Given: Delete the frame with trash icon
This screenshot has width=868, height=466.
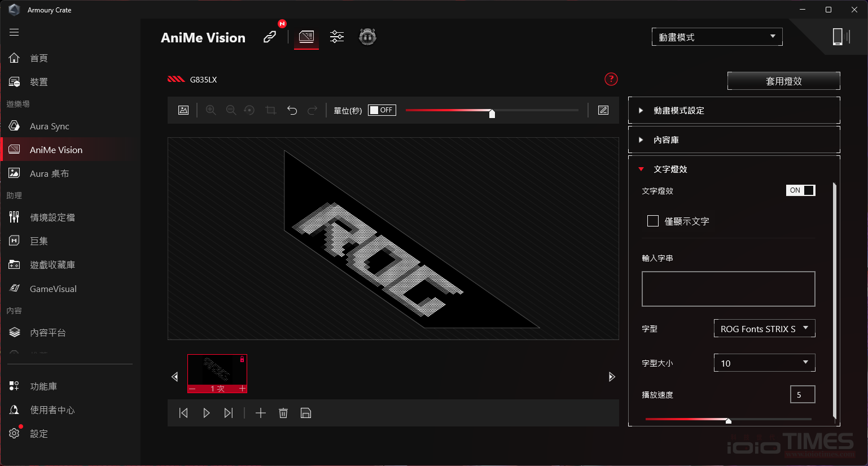Looking at the screenshot, I should [283, 413].
